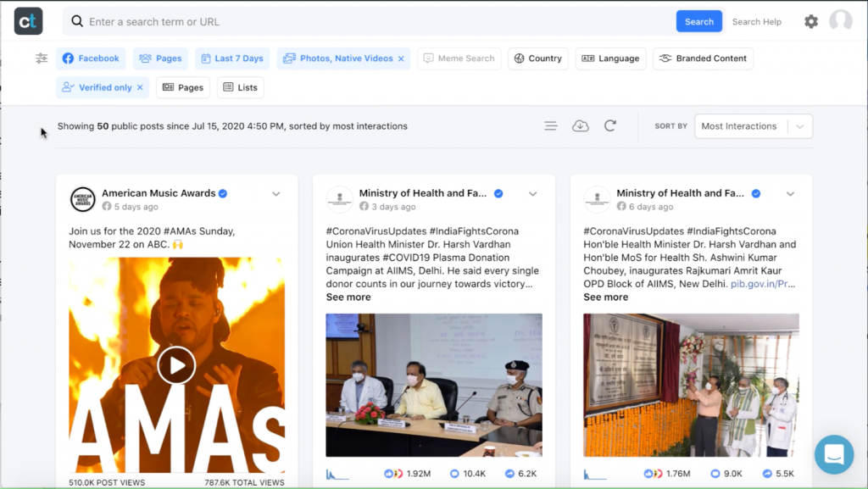Screen dimensions: 868x489
Task: Open the Facebook platform filter
Action: click(x=91, y=58)
